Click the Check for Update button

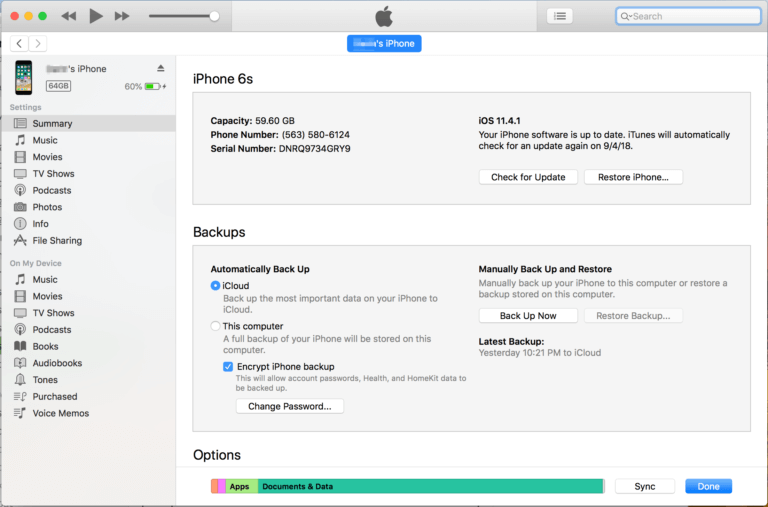pyautogui.click(x=528, y=177)
